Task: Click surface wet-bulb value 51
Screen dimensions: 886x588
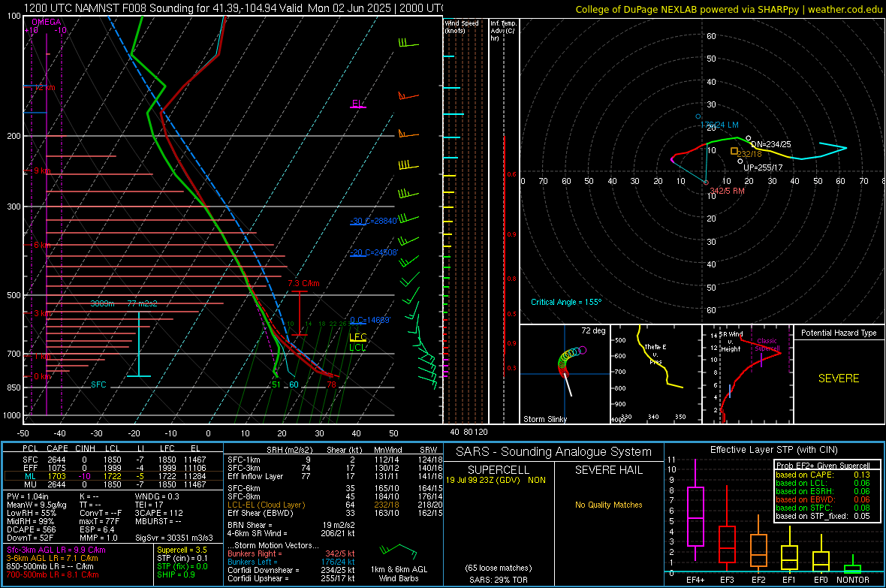Action: click(x=276, y=384)
